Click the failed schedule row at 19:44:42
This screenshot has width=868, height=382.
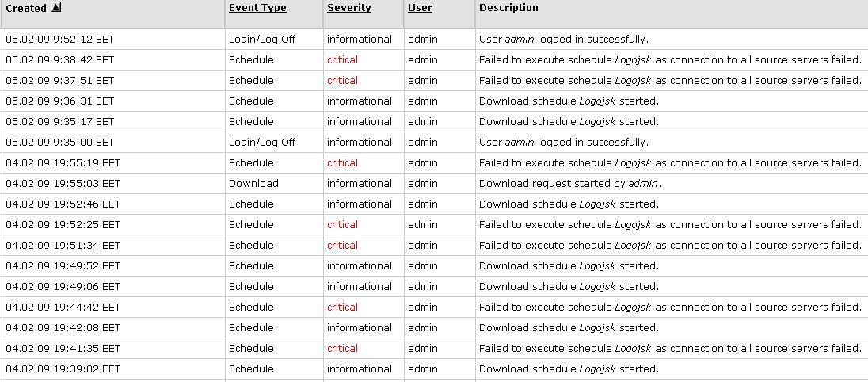(x=670, y=307)
